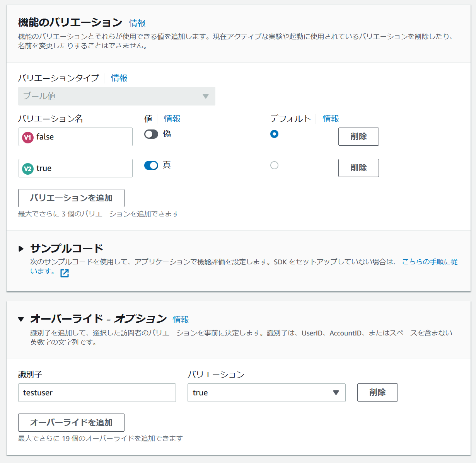The width and height of the screenshot is (476, 463).
Task: Click the V1 badge icon beside false
Action: point(28,137)
